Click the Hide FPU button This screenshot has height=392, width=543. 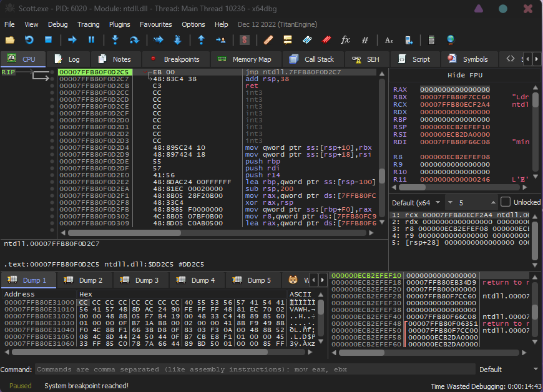click(x=465, y=76)
